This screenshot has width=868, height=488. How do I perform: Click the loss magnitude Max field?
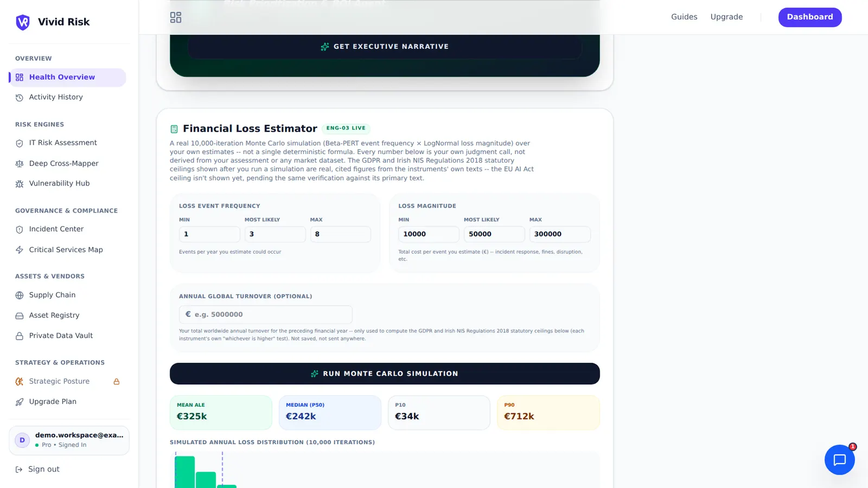tap(560, 234)
